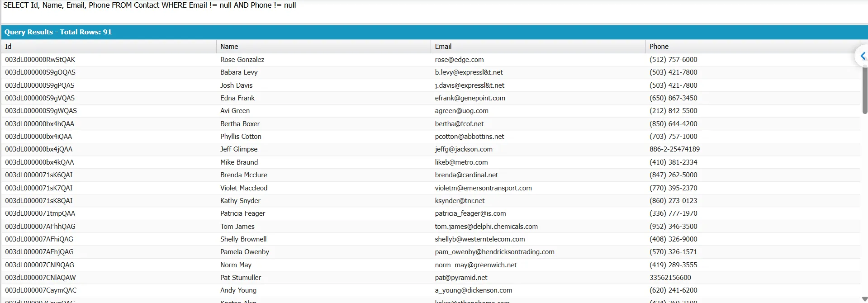Viewport: 868px width, 303px height.
Task: Select the name Pat Stumuller
Action: click(x=241, y=278)
